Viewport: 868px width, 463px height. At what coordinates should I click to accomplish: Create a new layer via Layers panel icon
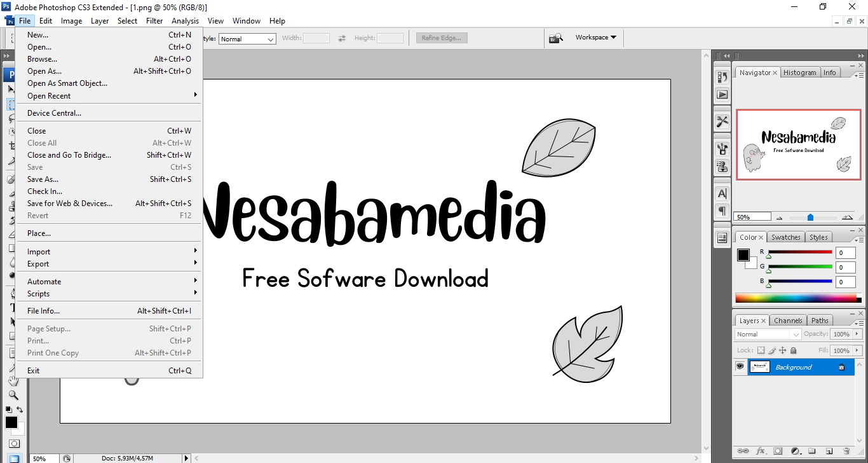(x=830, y=451)
